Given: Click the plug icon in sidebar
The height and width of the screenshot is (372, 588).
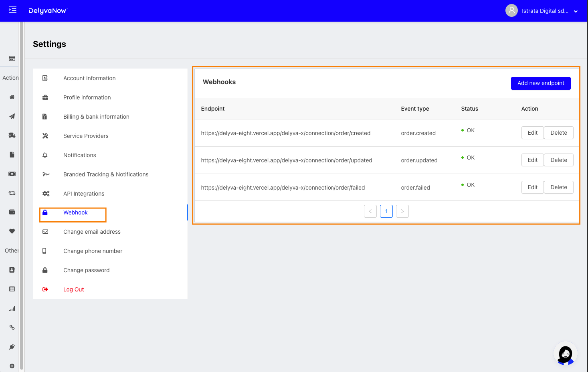Looking at the screenshot, I should [x=12, y=347].
